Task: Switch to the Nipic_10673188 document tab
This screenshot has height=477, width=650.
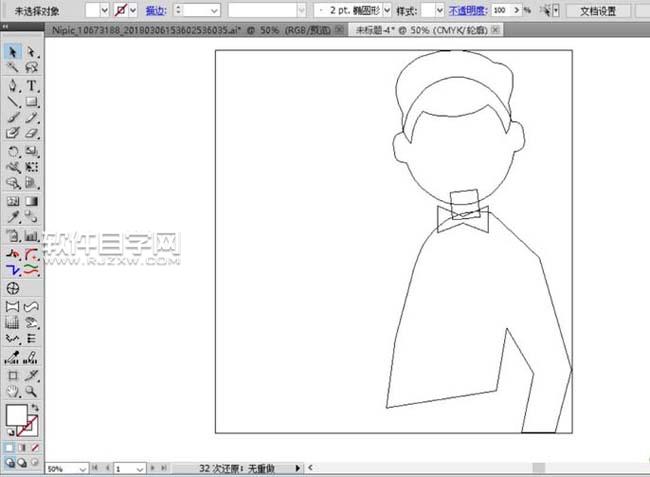Action: [x=190, y=30]
